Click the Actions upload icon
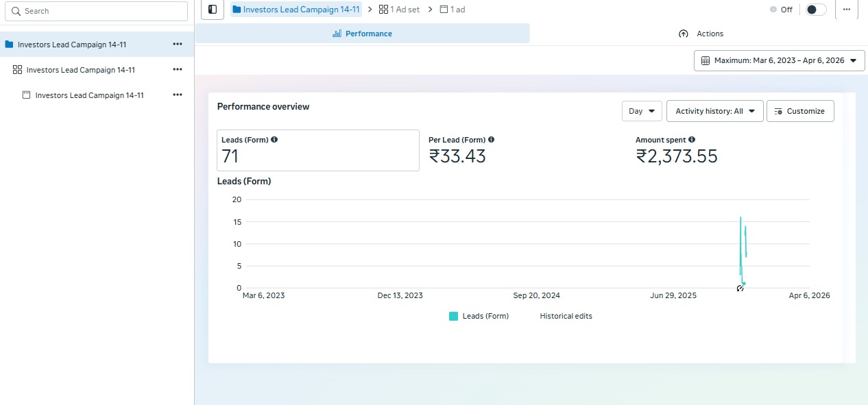The width and height of the screenshot is (868, 405). point(683,34)
